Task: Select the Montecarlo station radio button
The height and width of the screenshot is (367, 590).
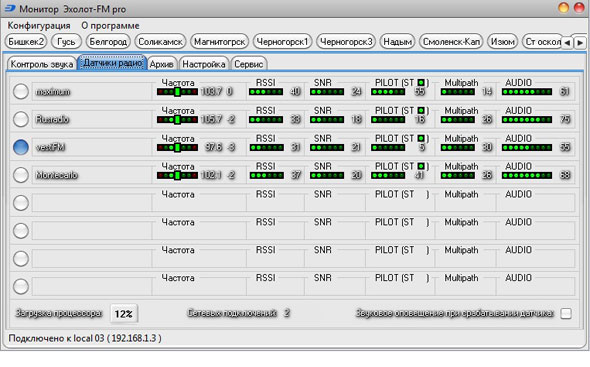Action: [x=21, y=175]
